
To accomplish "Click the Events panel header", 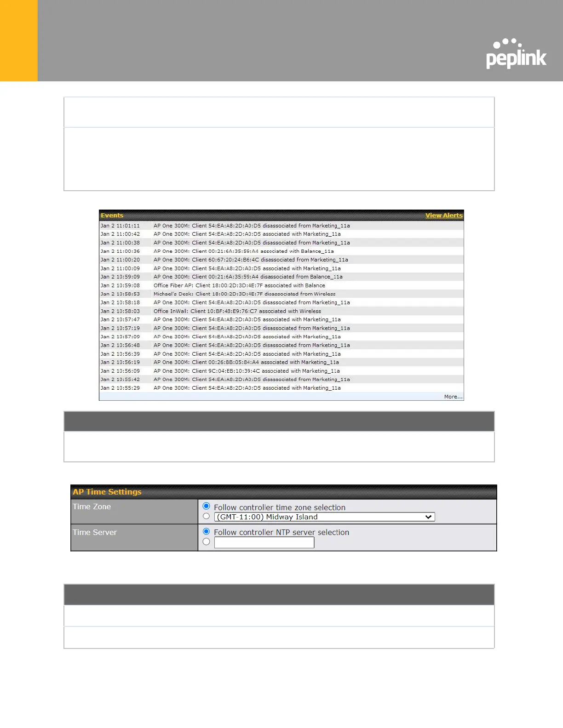I will [281, 215].
